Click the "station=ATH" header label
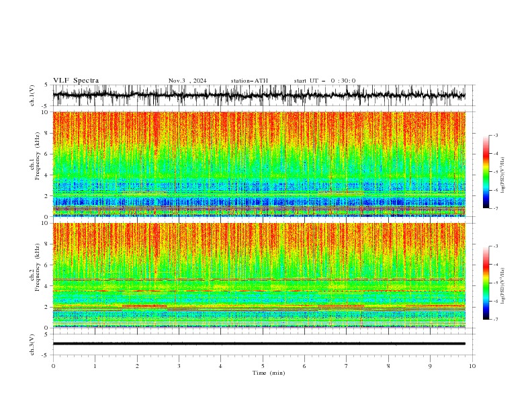Viewport: 532px width, 411px height. (x=249, y=81)
